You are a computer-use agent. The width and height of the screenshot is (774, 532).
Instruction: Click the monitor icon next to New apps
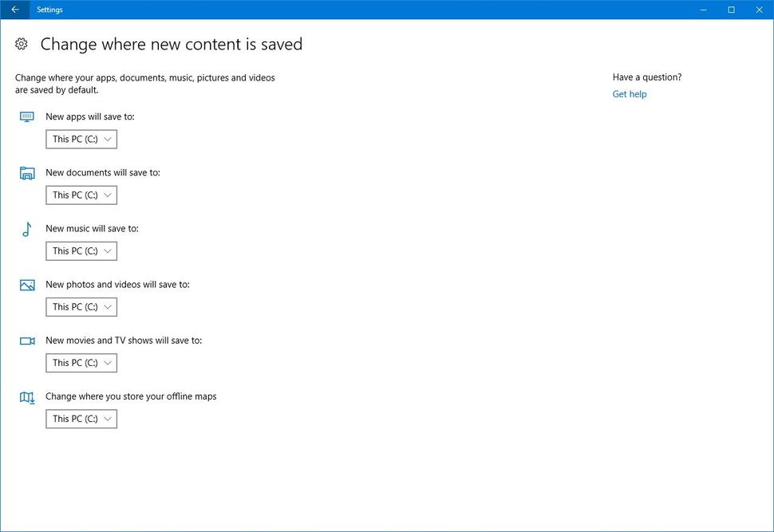point(26,116)
